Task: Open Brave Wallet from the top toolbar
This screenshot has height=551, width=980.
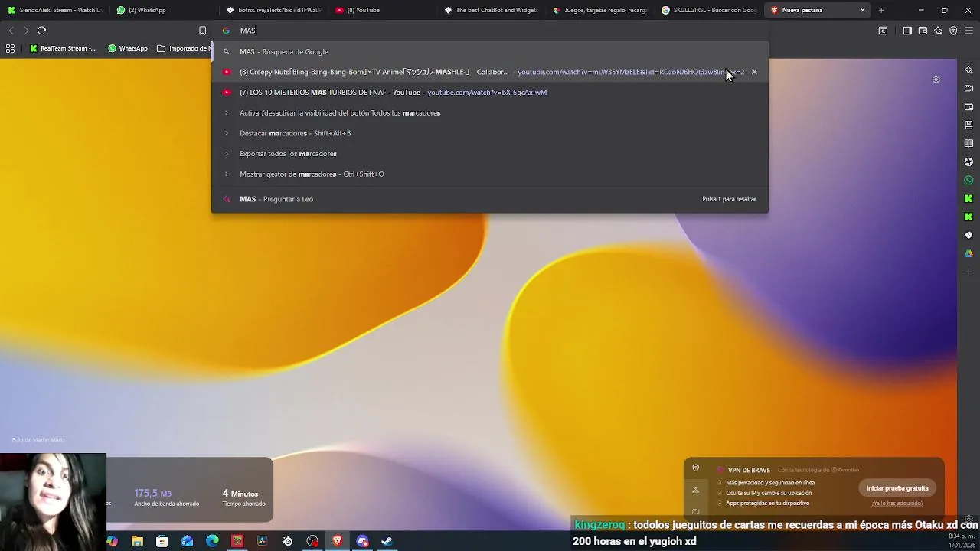Action: [923, 31]
